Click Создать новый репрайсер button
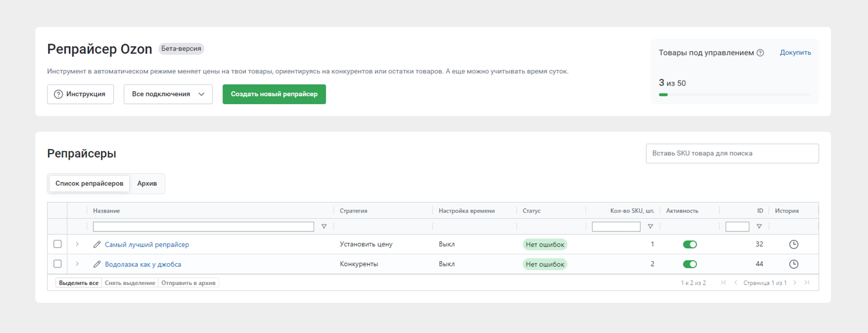This screenshot has height=333, width=868. [x=274, y=94]
